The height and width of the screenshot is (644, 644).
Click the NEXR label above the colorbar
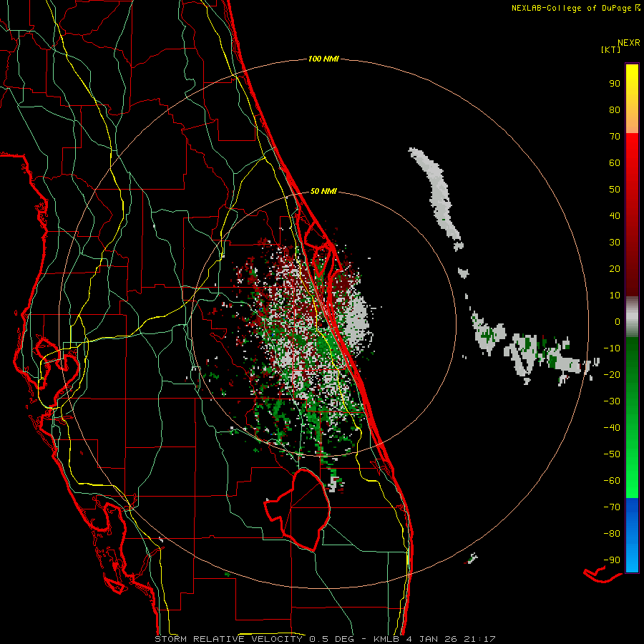[629, 43]
